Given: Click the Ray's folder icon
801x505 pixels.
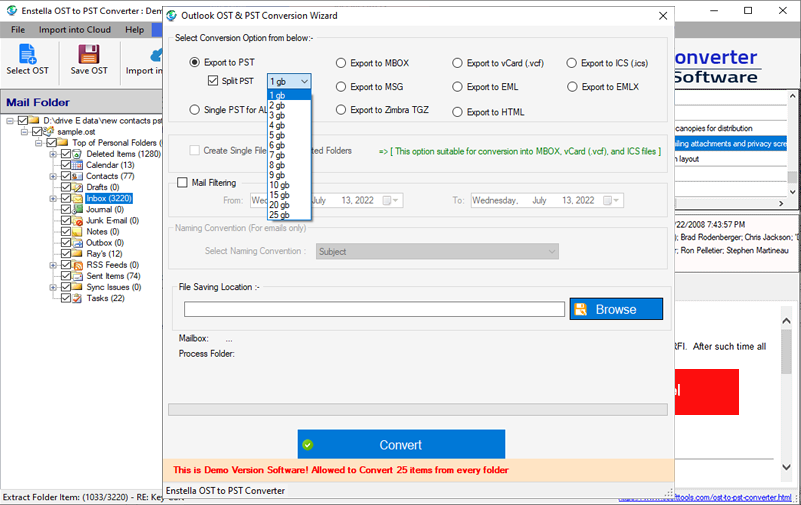Looking at the screenshot, I should point(77,254).
